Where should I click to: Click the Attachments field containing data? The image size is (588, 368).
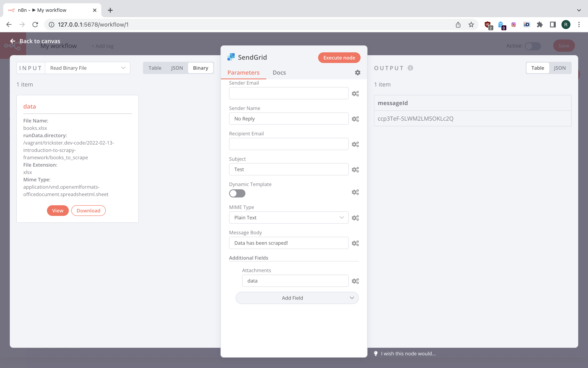295,281
